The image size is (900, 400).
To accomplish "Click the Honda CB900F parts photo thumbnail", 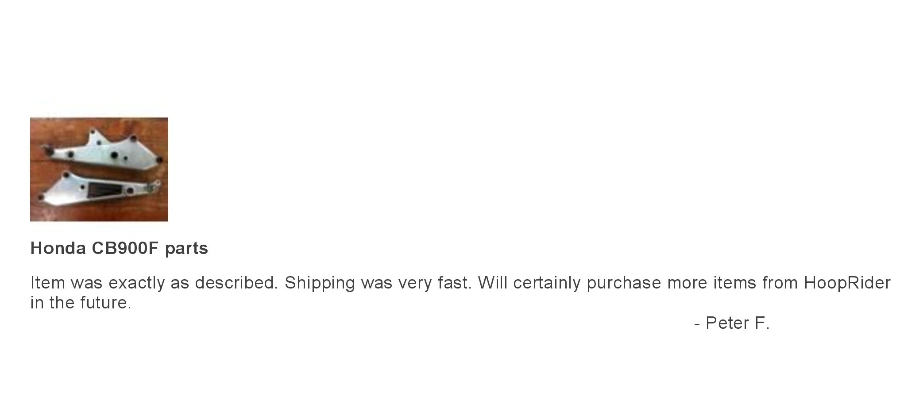I will point(99,169).
